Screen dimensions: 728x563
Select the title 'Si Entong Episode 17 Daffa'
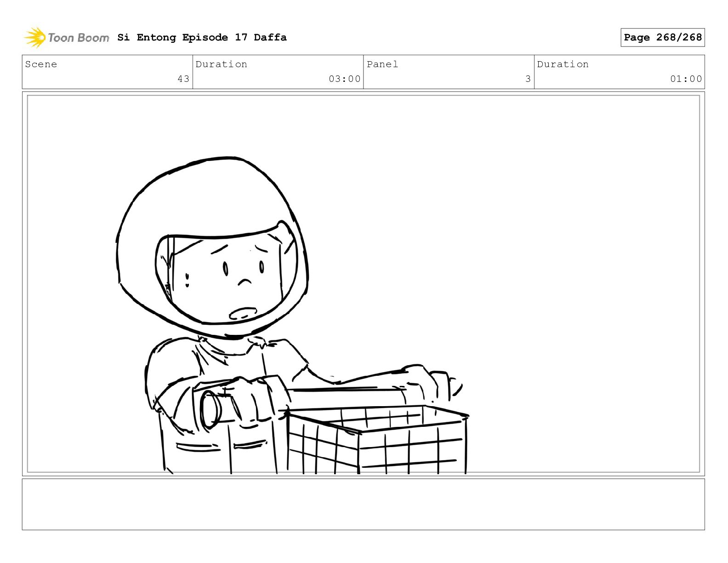(202, 37)
